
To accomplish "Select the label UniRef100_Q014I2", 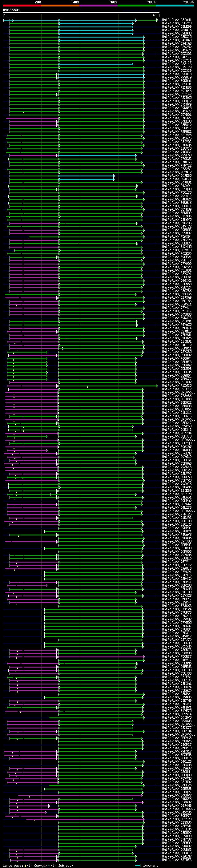I will coord(177,196).
